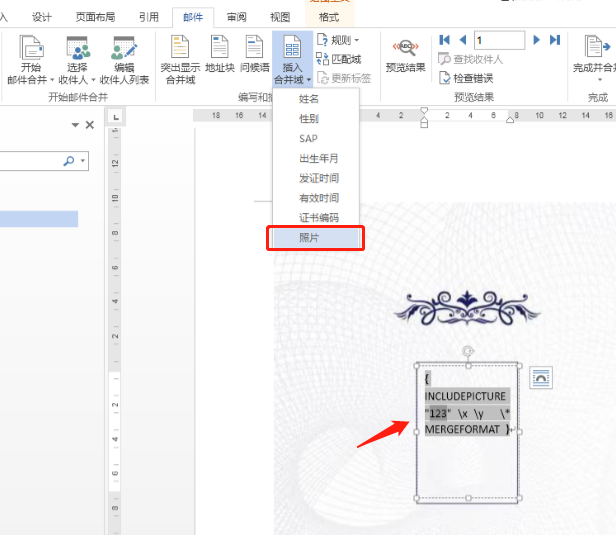Select 姓名 merge field

316,99
